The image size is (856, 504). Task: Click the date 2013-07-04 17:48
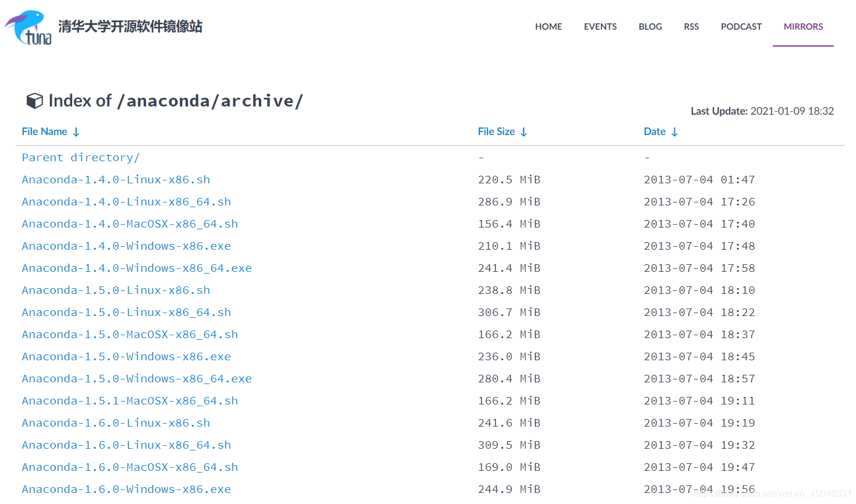point(699,246)
